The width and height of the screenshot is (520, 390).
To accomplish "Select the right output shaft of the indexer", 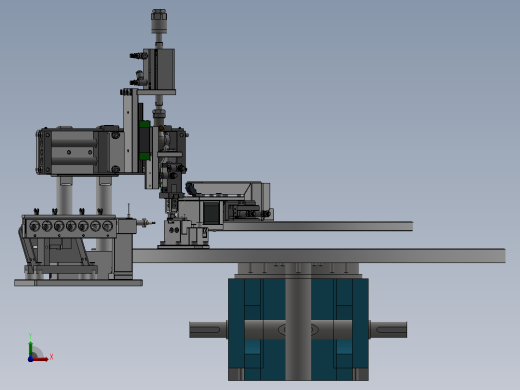I will (388, 330).
